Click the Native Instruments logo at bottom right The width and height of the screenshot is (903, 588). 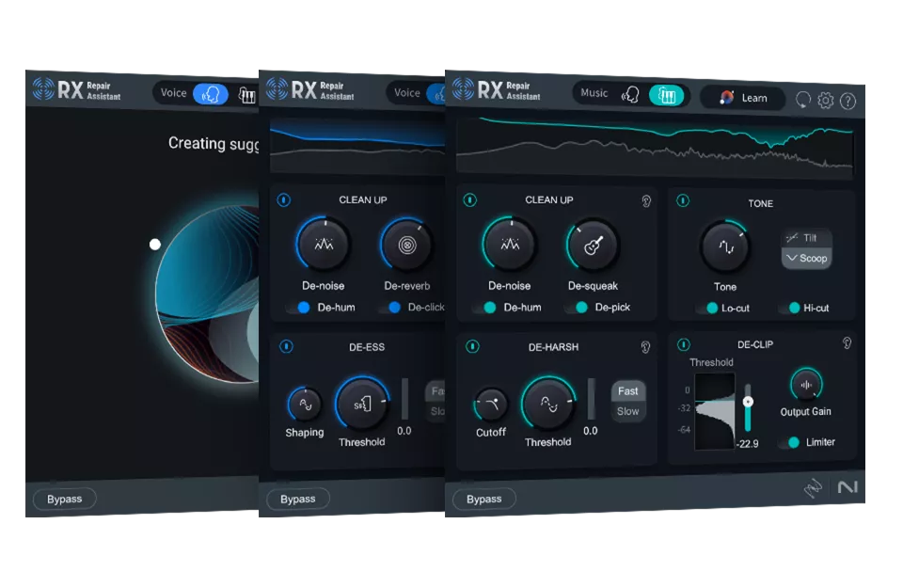pyautogui.click(x=848, y=487)
